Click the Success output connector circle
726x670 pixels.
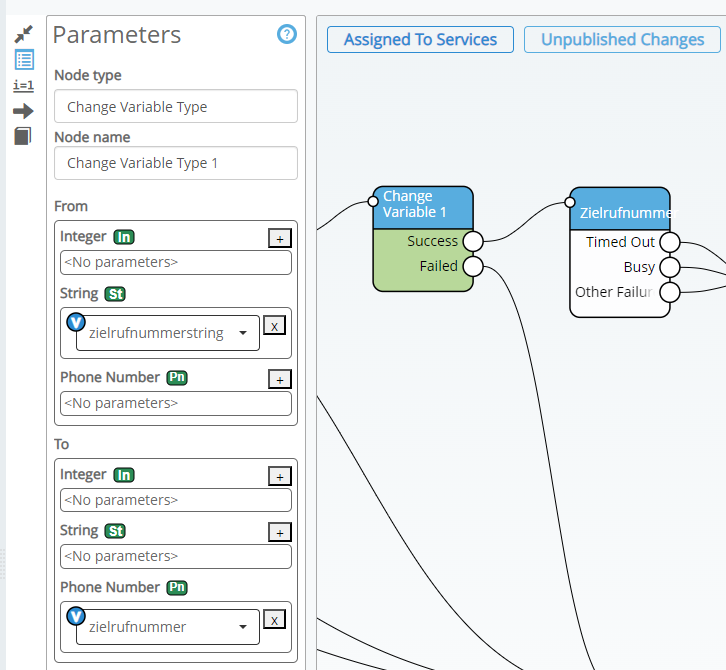[473, 241]
